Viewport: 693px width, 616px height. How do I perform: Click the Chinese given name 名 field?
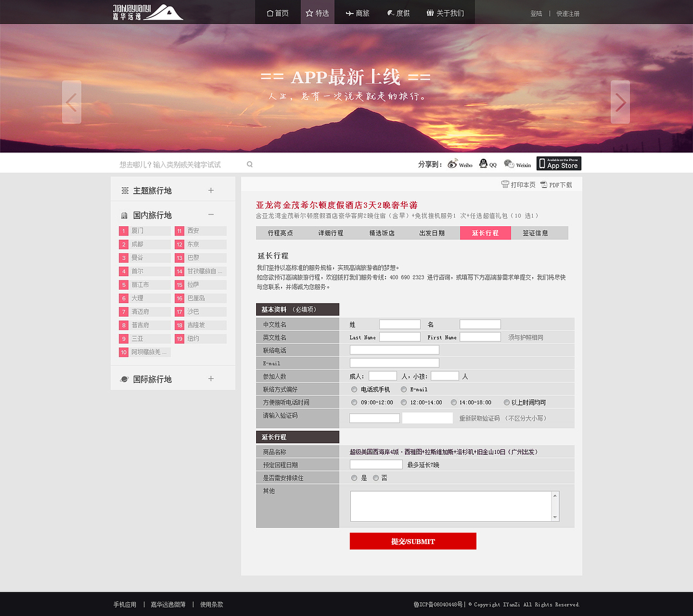coord(480,324)
